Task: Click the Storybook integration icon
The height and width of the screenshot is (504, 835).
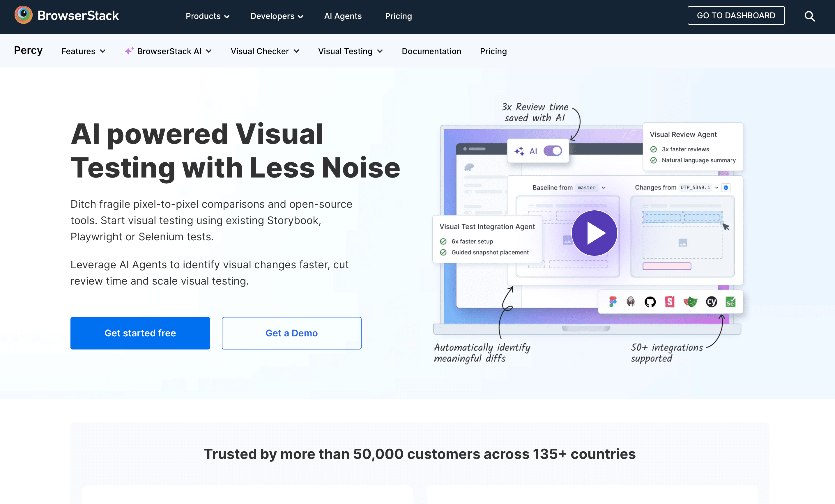Action: (670, 301)
